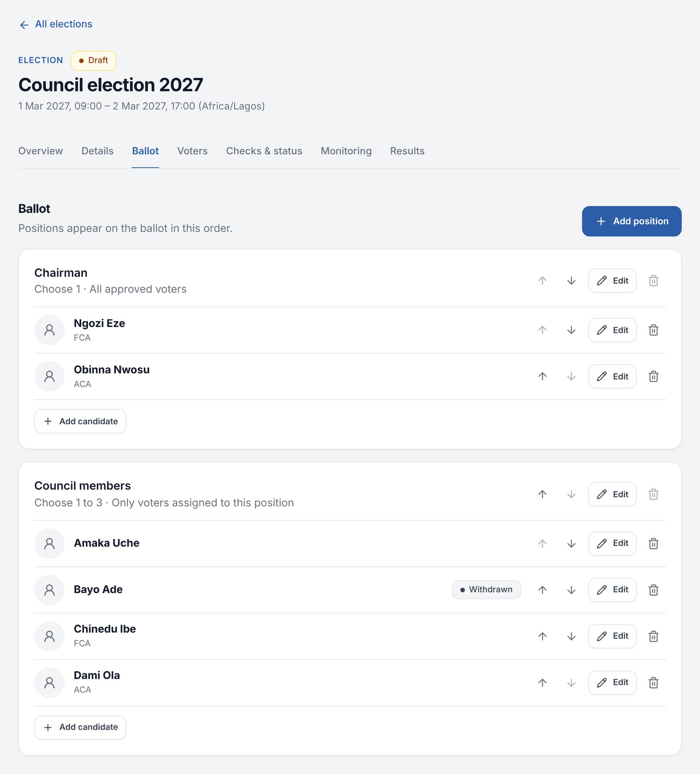Delete candidate Obinna Nwosu

point(653,377)
